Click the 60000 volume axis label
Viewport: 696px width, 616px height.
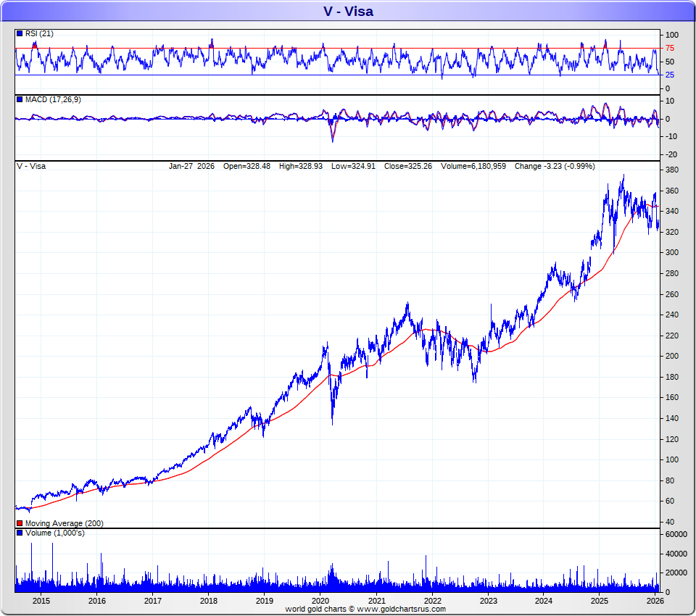676,534
